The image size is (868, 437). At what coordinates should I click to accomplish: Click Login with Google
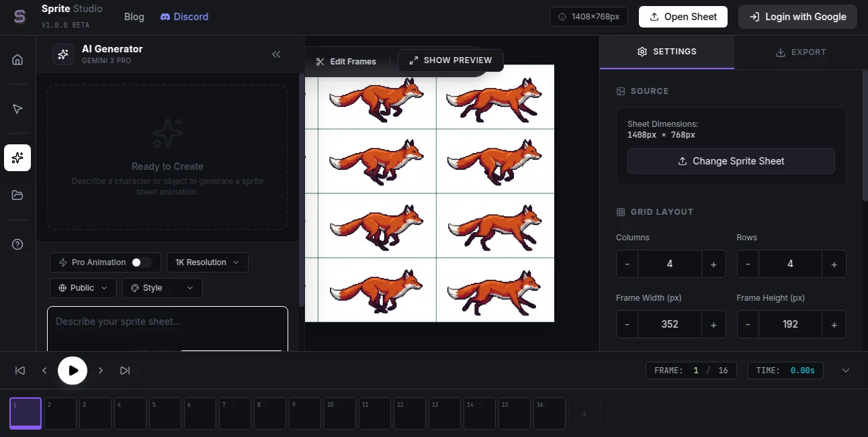[797, 16]
